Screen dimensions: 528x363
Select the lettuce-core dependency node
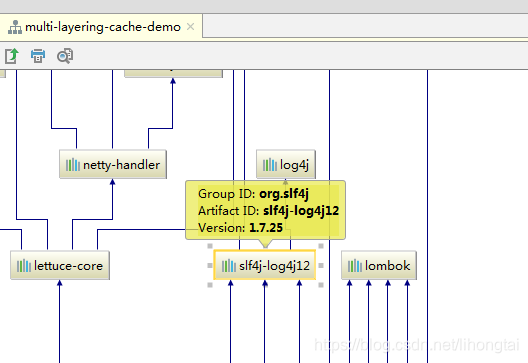(x=60, y=265)
